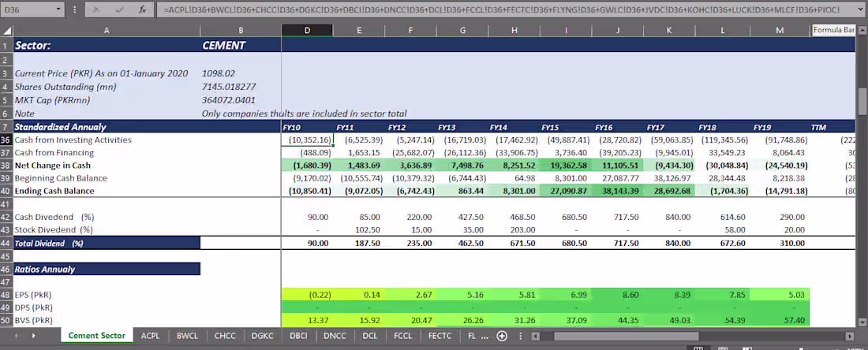Select column H header
The image size is (868, 350).
(x=514, y=31)
